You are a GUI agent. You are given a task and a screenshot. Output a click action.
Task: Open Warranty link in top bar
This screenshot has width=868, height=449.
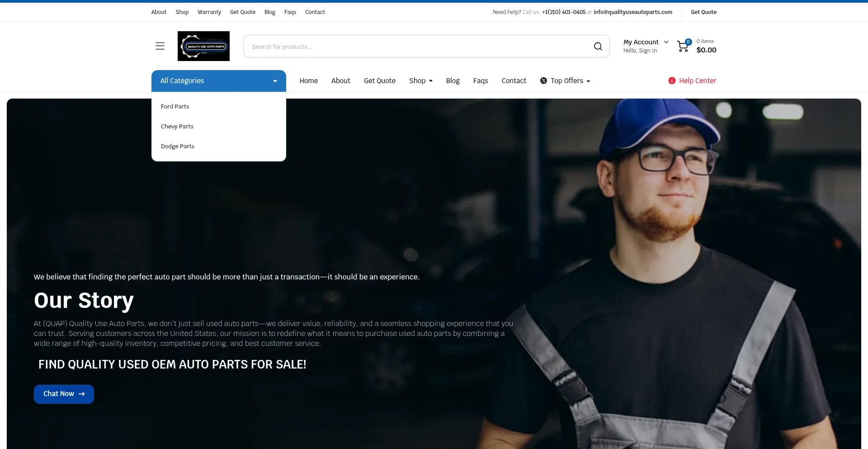(209, 12)
